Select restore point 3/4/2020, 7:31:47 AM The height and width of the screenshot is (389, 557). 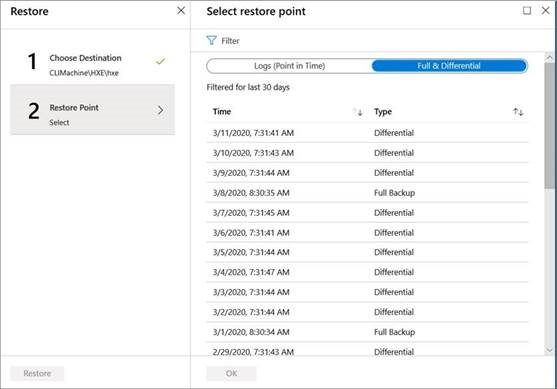(x=367, y=272)
